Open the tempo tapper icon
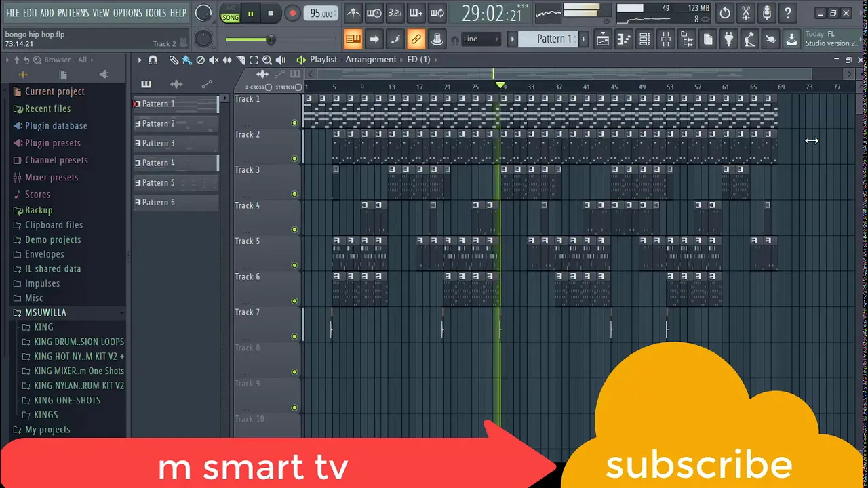This screenshot has height=488, width=868. 749,39
